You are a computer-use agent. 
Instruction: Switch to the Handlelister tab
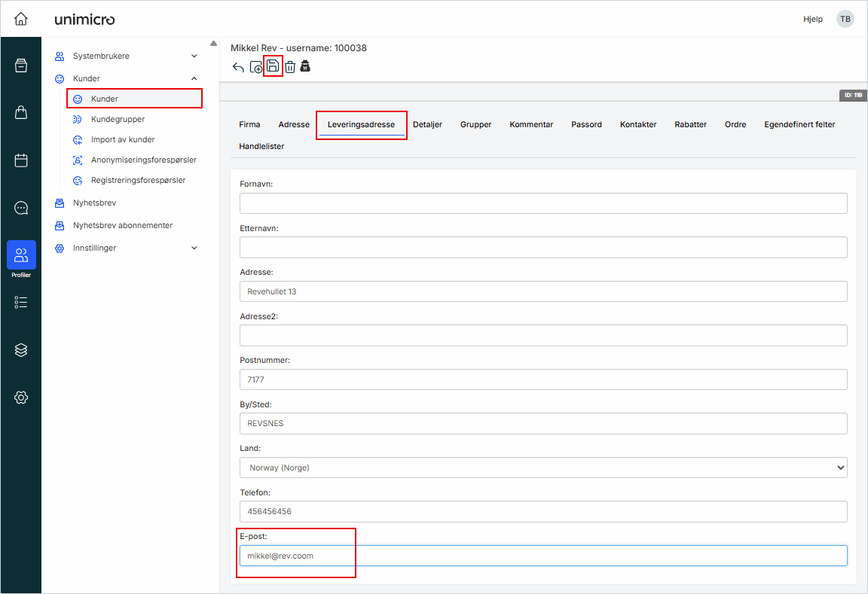click(261, 147)
